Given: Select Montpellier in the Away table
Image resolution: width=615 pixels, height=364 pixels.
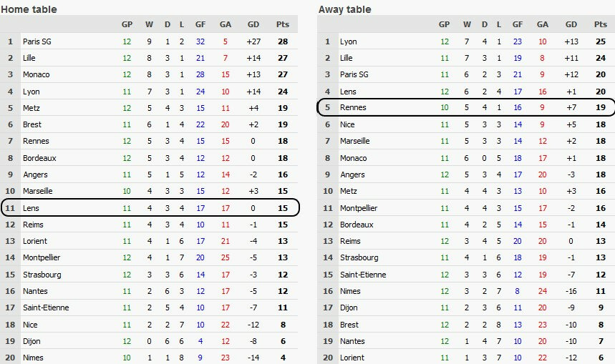Looking at the screenshot, I should tap(358, 208).
